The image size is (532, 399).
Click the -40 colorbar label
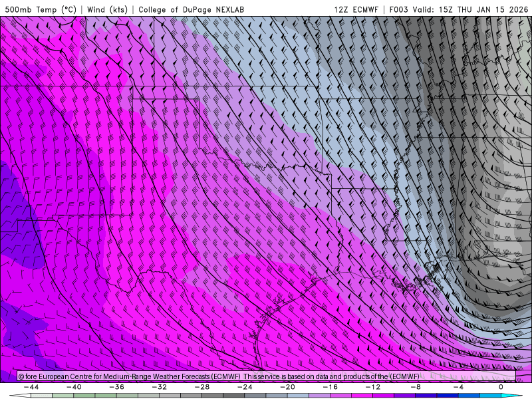(74, 387)
